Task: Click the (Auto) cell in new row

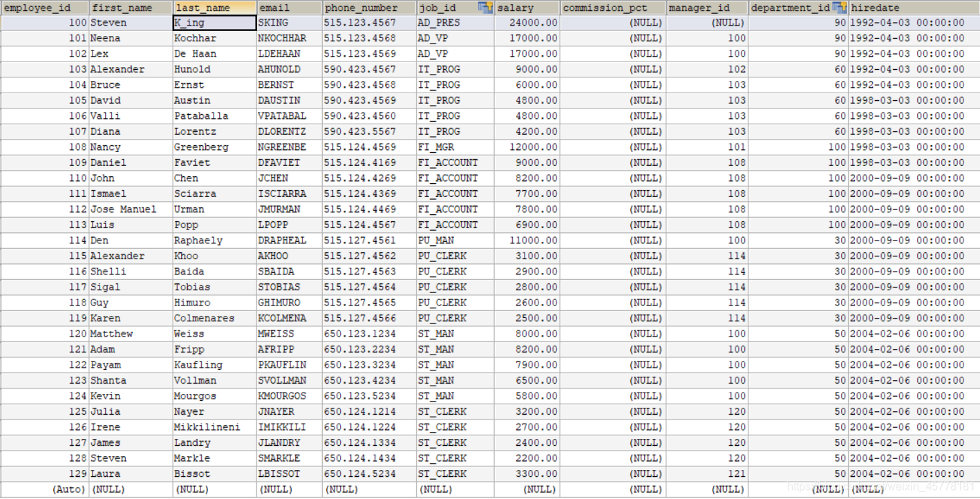Action: [45, 489]
